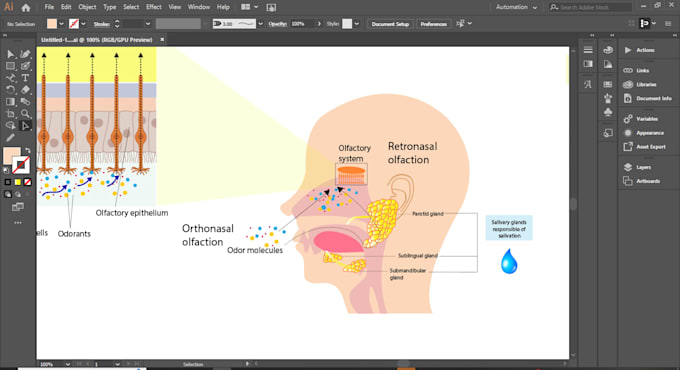Select the Eraser tool
The height and width of the screenshot is (370, 680).
[x=25, y=90]
